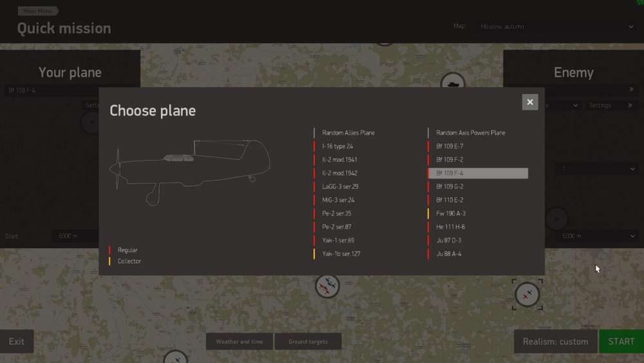The height and width of the screenshot is (363, 644).
Task: Open enemy altitude dropdown 6000 m
Action: pos(597,236)
